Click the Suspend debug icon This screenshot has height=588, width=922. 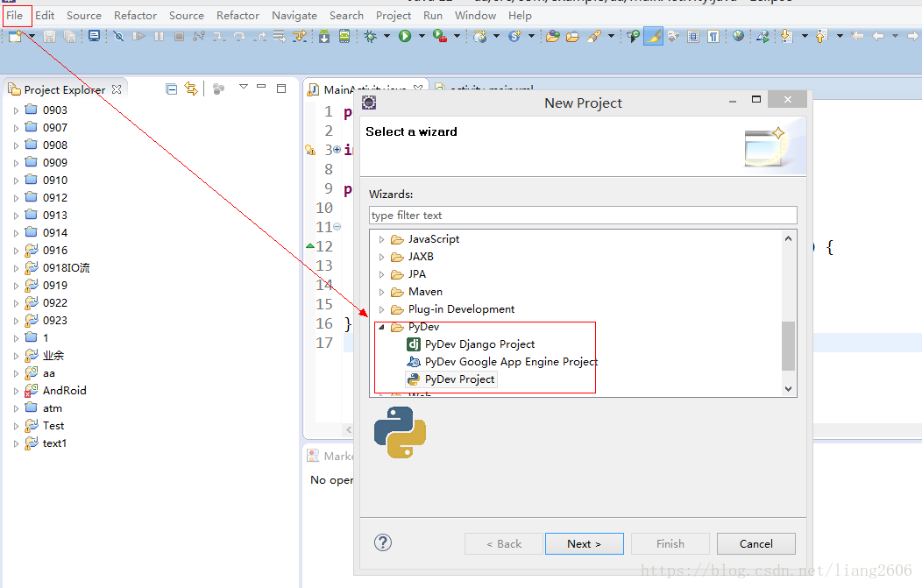point(159,37)
